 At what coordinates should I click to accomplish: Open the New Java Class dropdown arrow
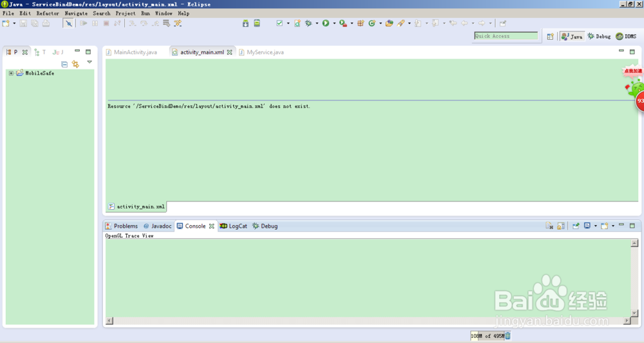click(381, 23)
